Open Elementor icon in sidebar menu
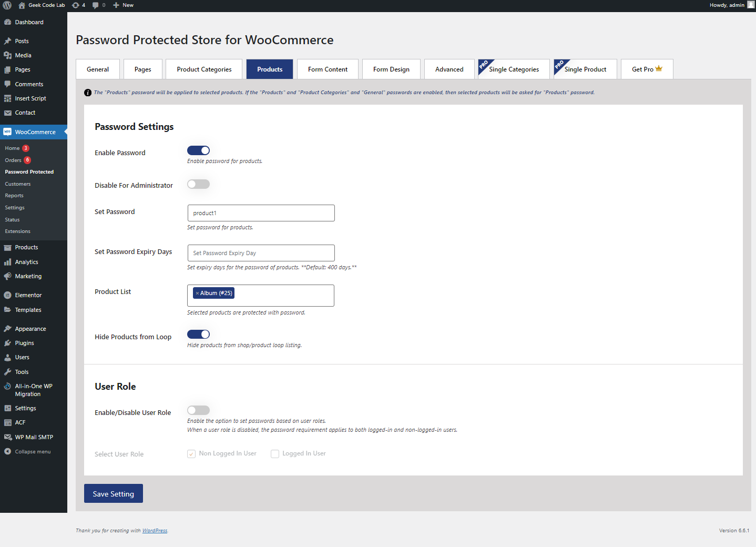This screenshot has width=756, height=547. pyautogui.click(x=7, y=295)
